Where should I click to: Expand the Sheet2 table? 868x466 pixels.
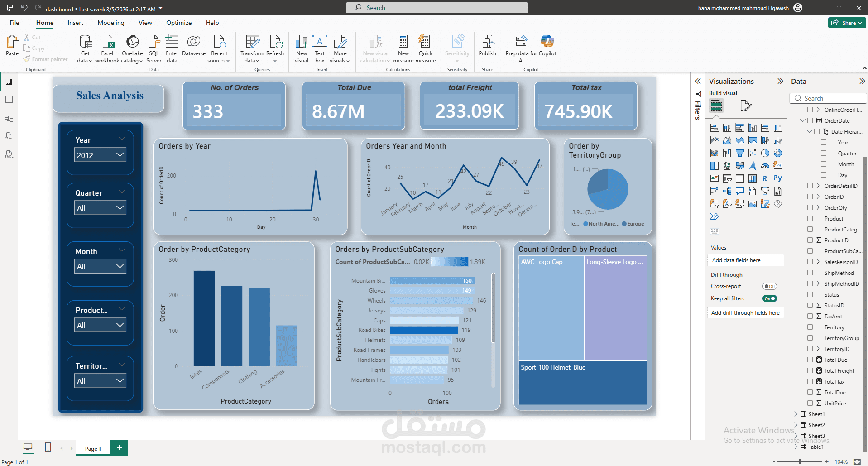[796, 425]
